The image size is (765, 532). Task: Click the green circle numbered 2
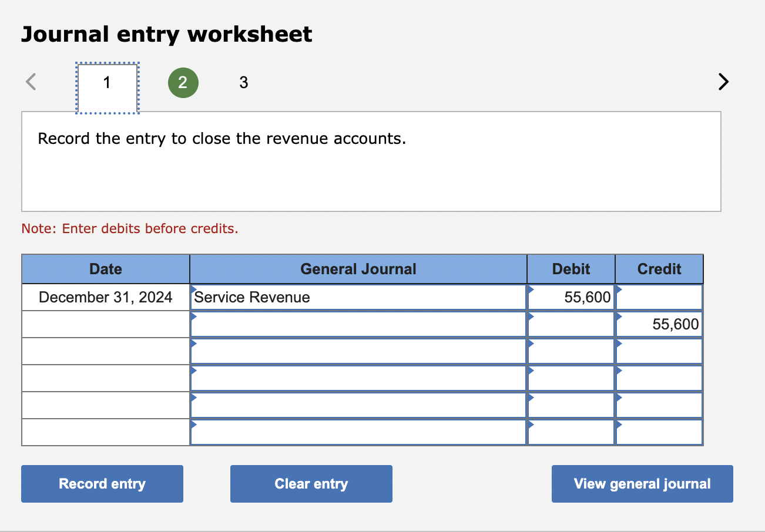(x=183, y=83)
